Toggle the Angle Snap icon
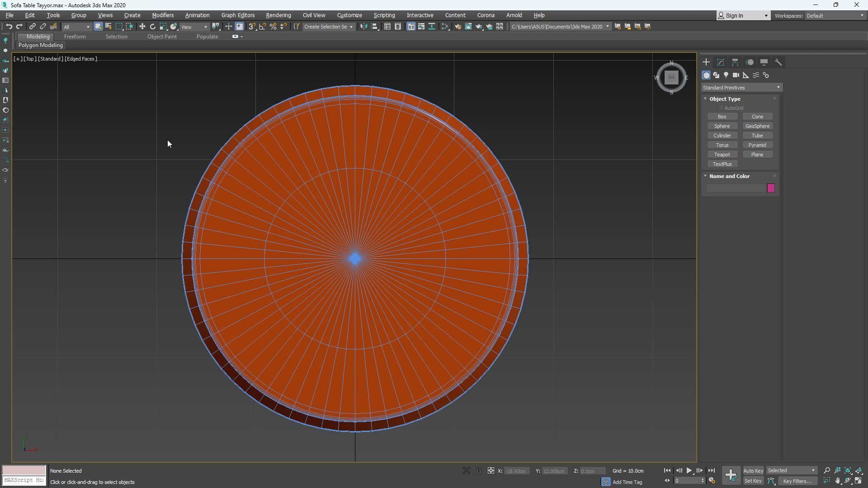 coord(263,27)
